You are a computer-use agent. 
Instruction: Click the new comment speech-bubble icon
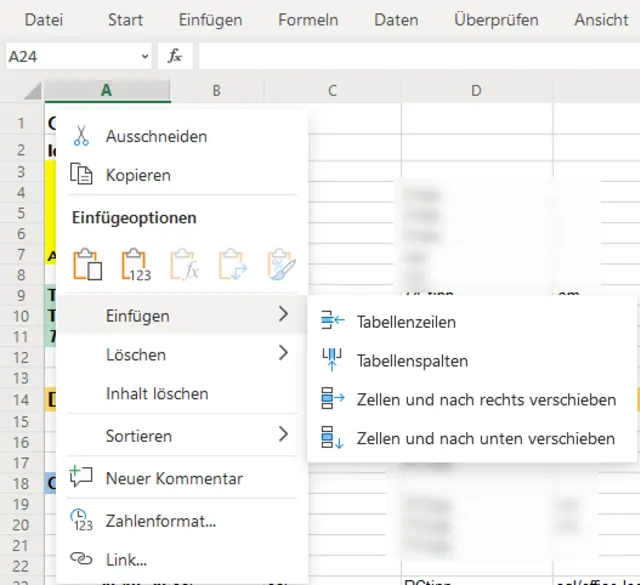pyautogui.click(x=81, y=477)
